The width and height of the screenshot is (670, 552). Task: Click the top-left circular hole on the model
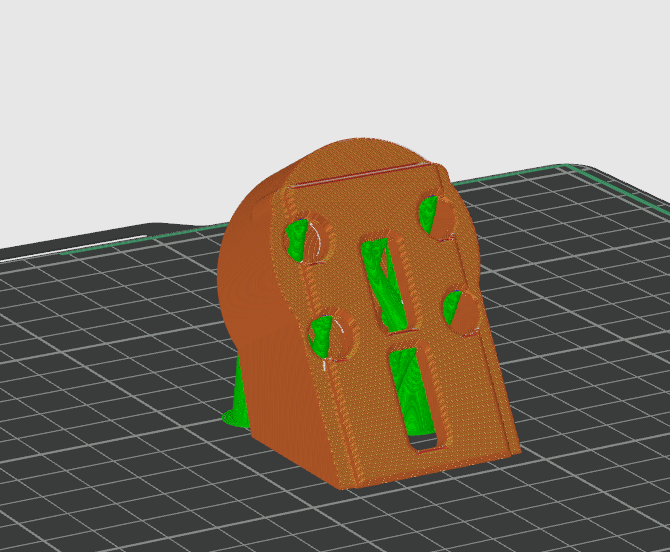pyautogui.click(x=302, y=238)
